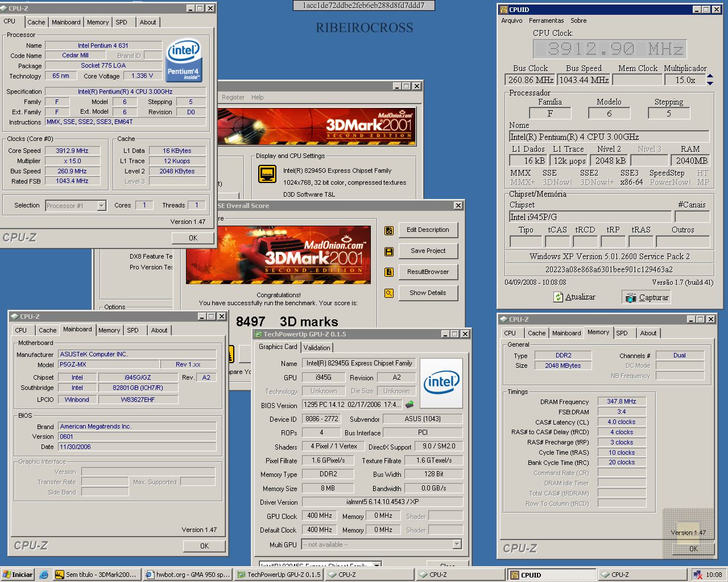Switch to the hwbot.org taskbar button

(187, 575)
